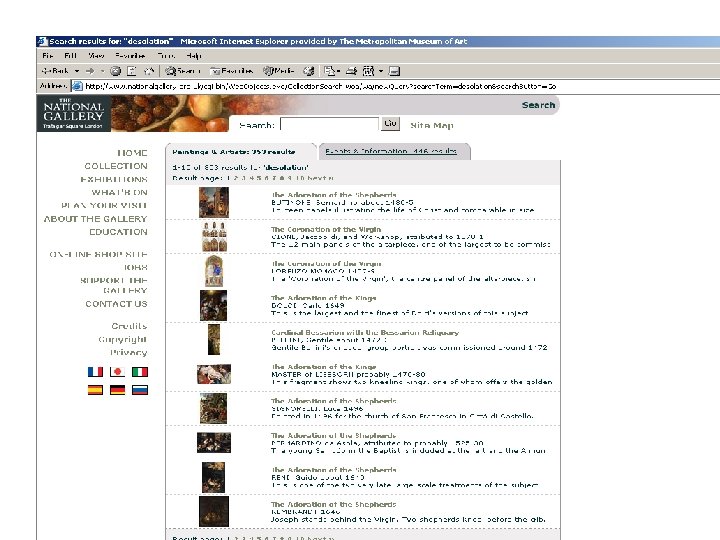Open the Favorites menu
The height and width of the screenshot is (540, 720).
coord(130,56)
